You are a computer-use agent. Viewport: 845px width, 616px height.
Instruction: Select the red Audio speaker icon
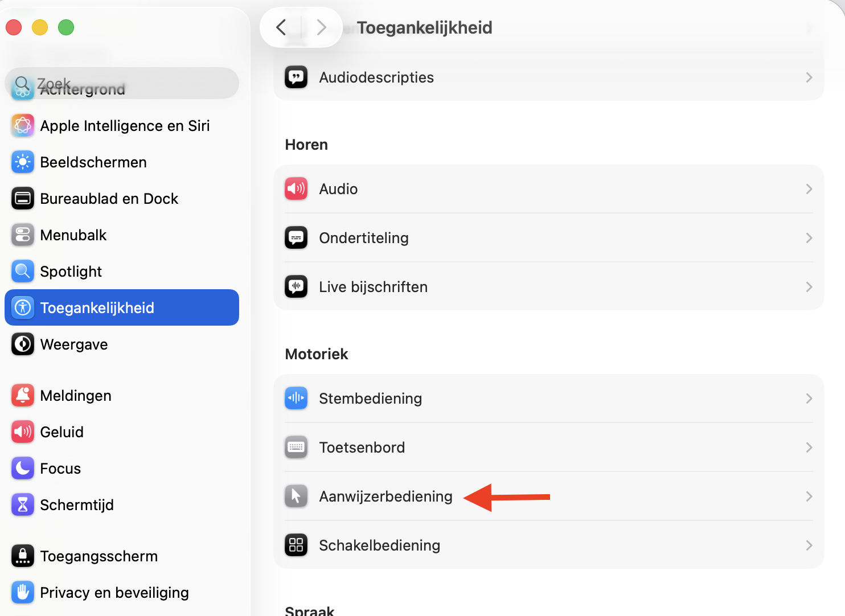[296, 188]
